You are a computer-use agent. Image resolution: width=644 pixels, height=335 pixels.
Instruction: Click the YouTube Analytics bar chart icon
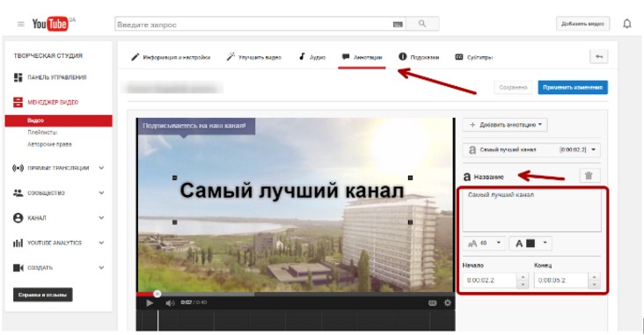point(18,243)
